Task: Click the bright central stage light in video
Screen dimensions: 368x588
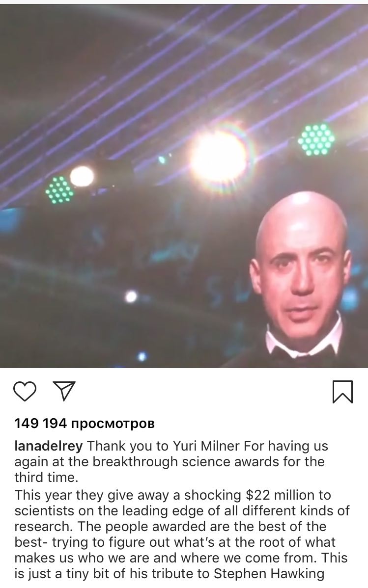Action: [x=218, y=158]
